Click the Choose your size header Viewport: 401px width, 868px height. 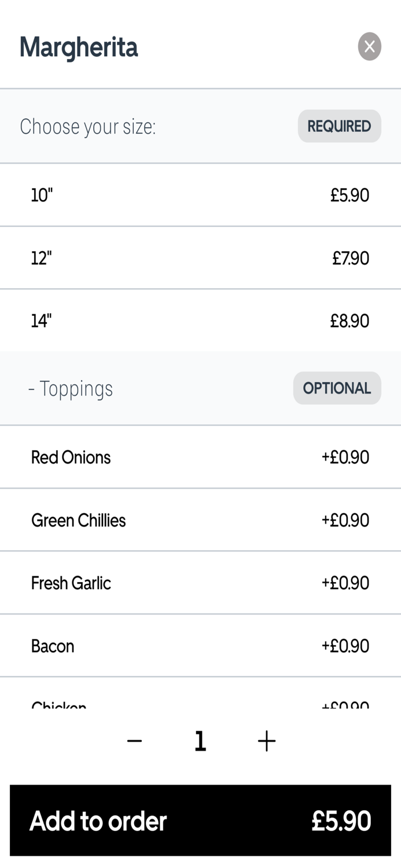[88, 126]
